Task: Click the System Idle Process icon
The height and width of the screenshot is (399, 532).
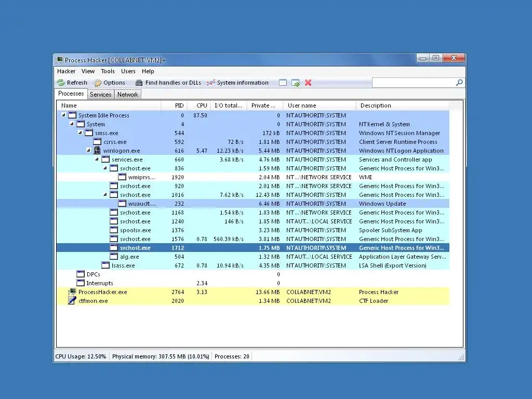Action: [x=72, y=115]
